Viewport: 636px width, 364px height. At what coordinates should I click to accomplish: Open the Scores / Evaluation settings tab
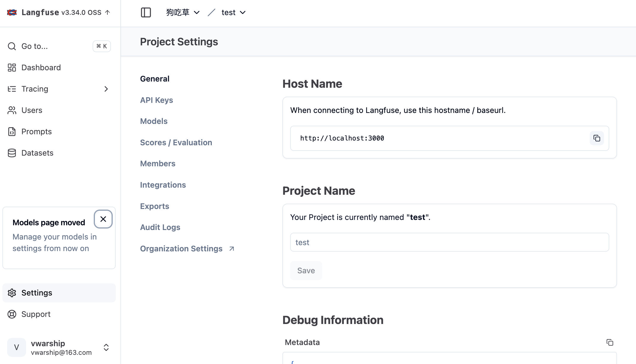point(176,143)
